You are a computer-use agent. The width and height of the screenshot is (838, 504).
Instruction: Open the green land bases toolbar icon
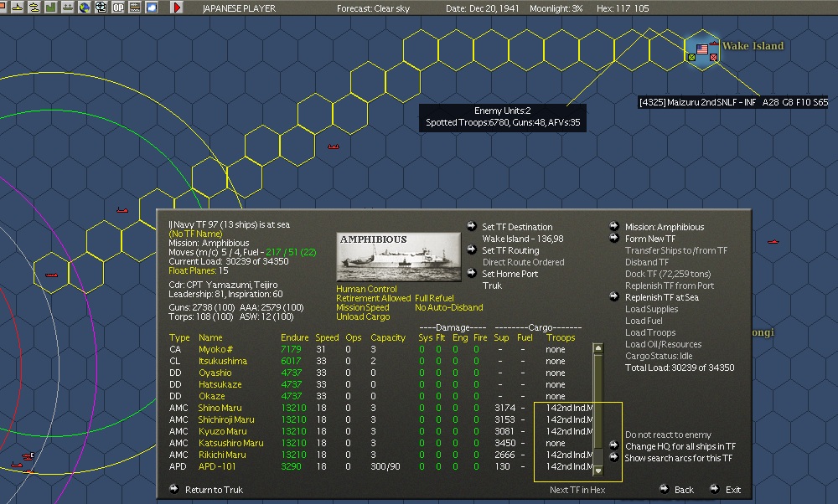tap(51, 7)
